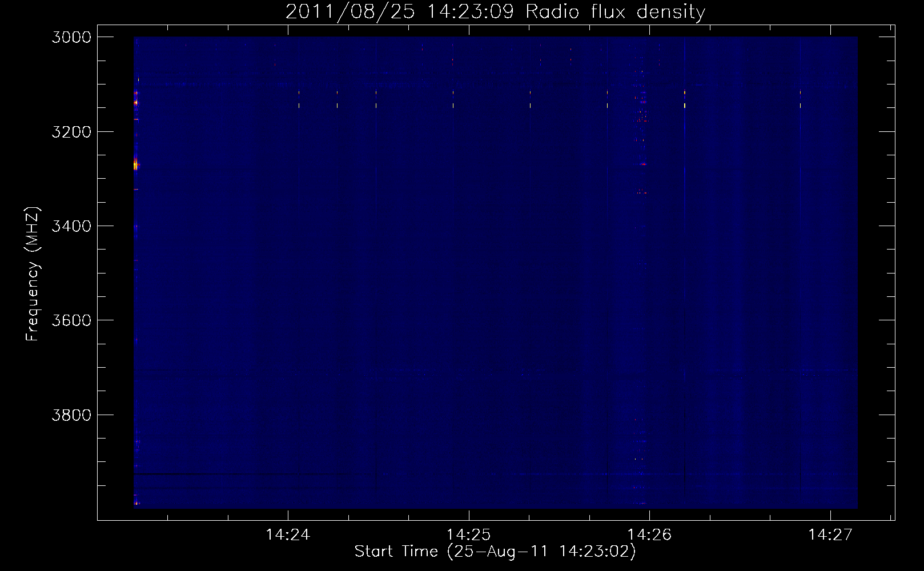Click the 3200 frequency tick label
Screen dimensions: 924x571
(71, 132)
